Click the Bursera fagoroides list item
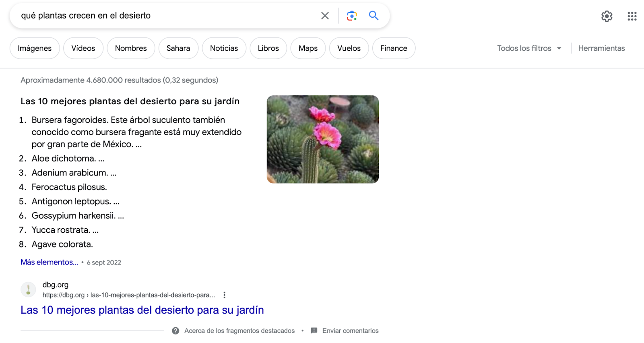 [136, 132]
